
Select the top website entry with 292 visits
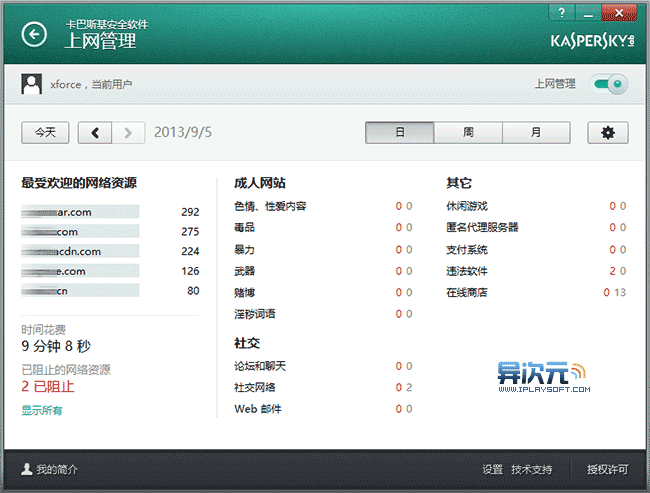click(80, 212)
